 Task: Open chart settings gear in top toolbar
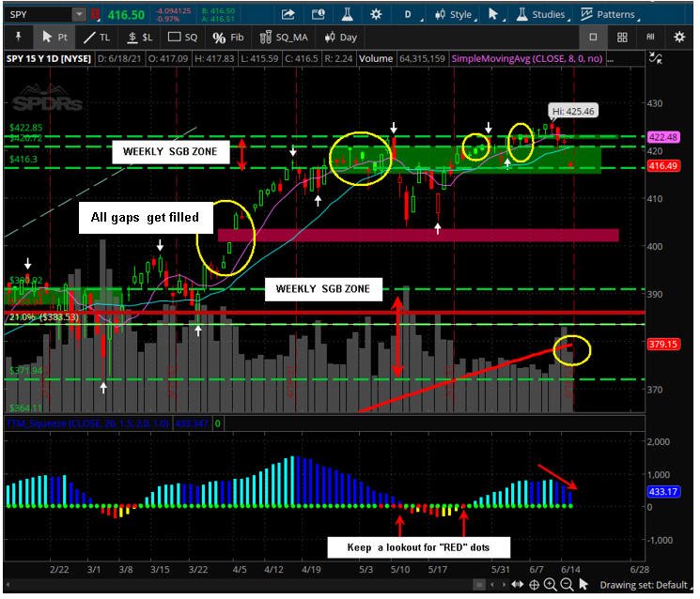[x=376, y=15]
